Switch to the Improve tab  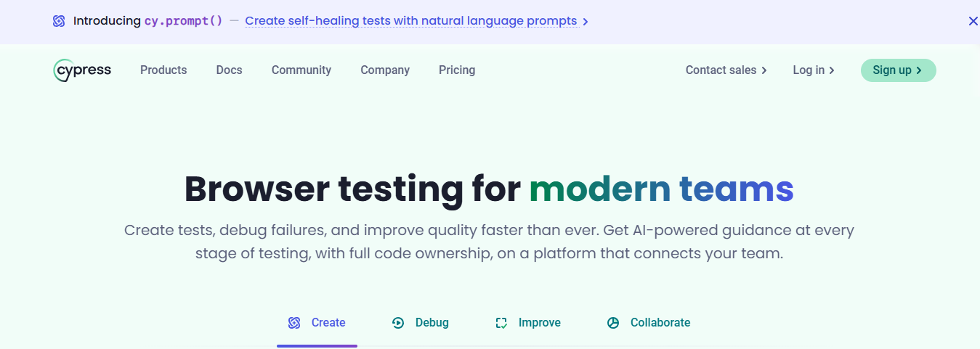click(x=539, y=323)
